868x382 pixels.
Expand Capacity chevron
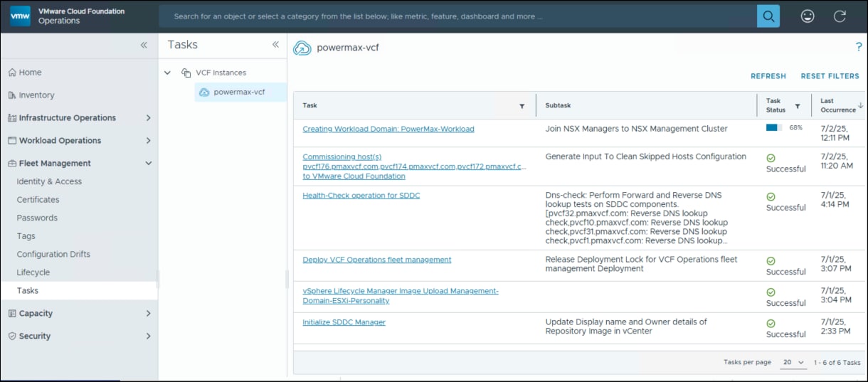[x=148, y=314]
